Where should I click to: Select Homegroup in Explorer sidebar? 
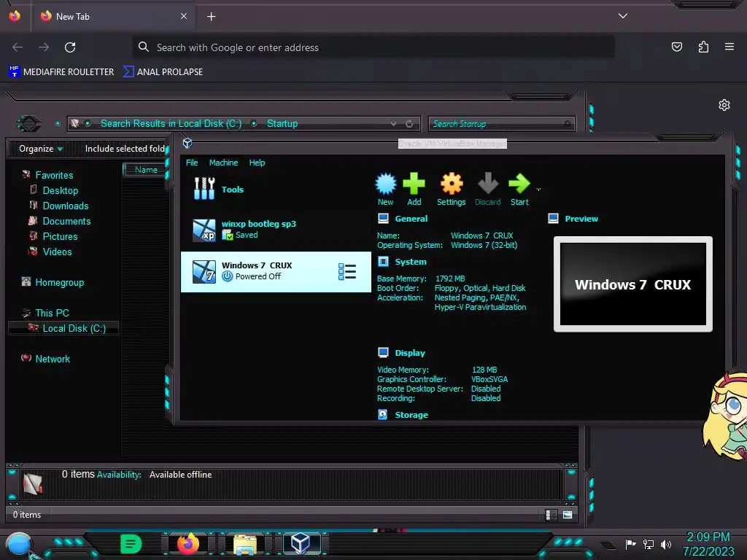click(60, 282)
